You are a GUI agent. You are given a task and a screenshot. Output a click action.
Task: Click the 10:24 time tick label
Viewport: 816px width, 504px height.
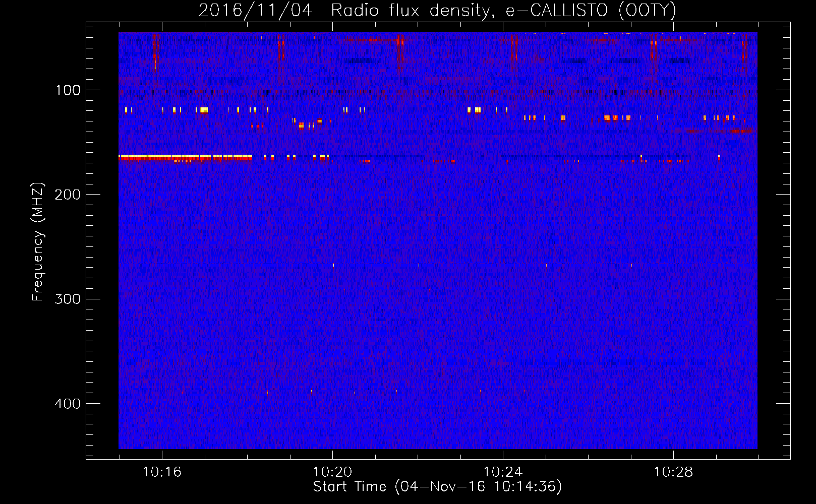pyautogui.click(x=503, y=472)
